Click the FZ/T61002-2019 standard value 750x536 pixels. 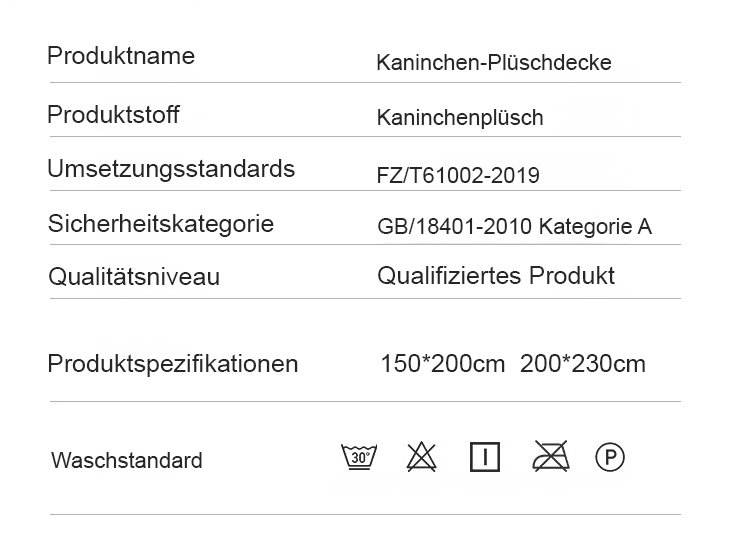pos(458,176)
